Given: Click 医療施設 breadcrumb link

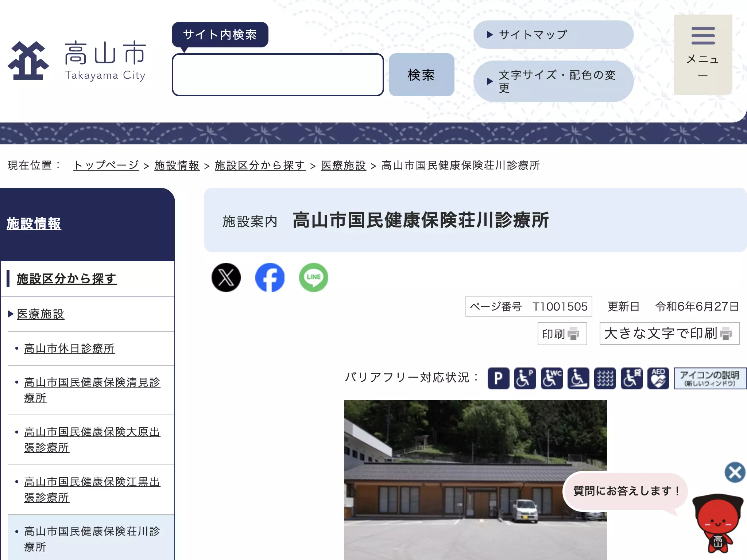Looking at the screenshot, I should (x=344, y=165).
